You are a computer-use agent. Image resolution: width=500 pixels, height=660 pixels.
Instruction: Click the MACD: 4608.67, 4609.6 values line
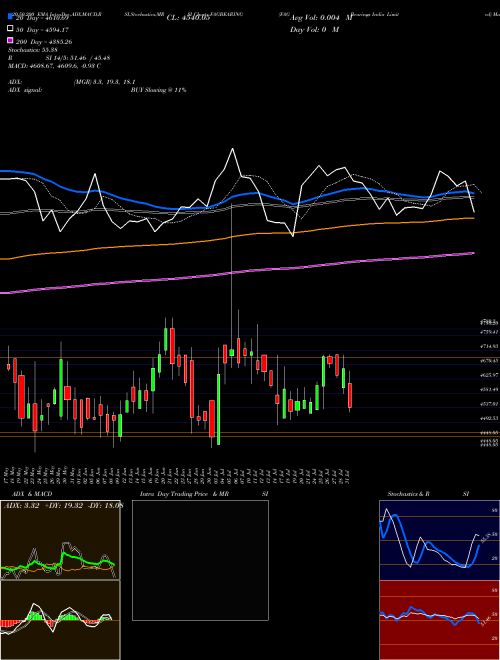(54, 66)
